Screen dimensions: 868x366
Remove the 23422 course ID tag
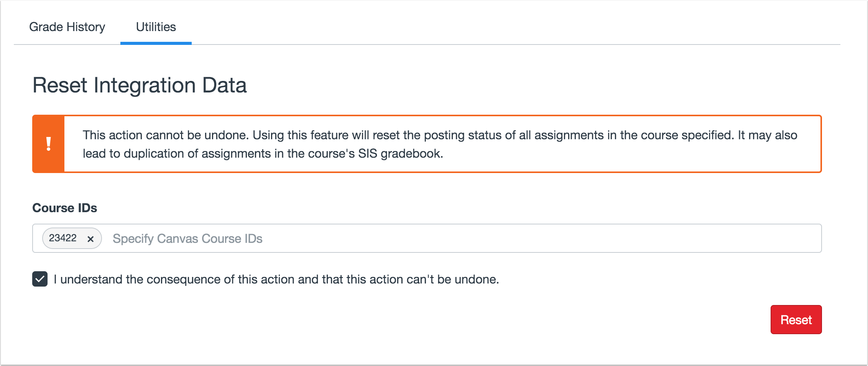[90, 239]
